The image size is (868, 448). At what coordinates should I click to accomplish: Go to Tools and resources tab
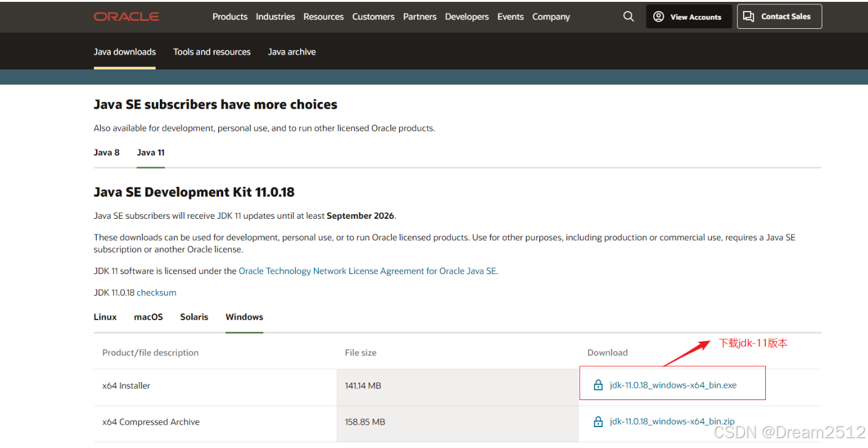tap(212, 52)
